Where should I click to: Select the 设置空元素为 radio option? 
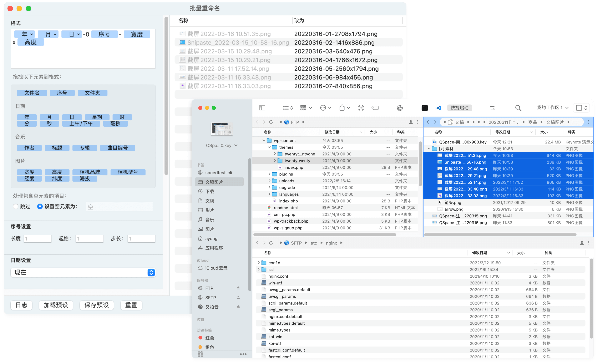[40, 206]
